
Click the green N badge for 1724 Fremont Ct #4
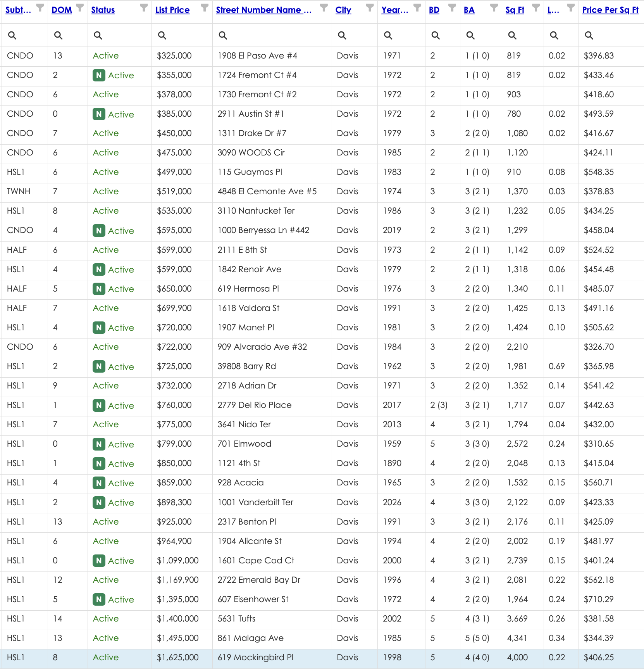pos(99,75)
